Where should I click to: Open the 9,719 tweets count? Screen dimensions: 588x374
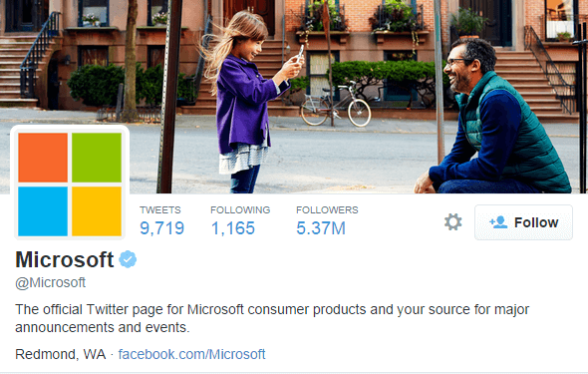[x=162, y=228]
